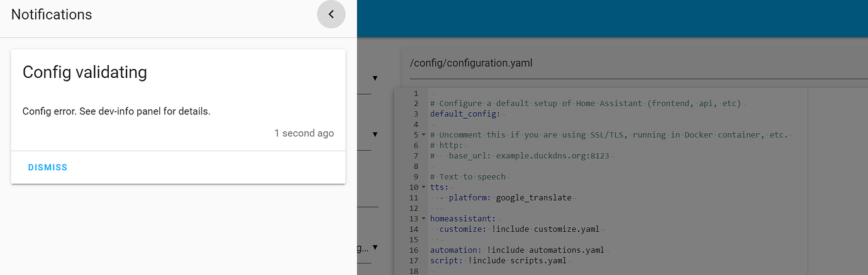Click the "1 second ago" timestamp
The image size is (868, 275).
click(304, 133)
